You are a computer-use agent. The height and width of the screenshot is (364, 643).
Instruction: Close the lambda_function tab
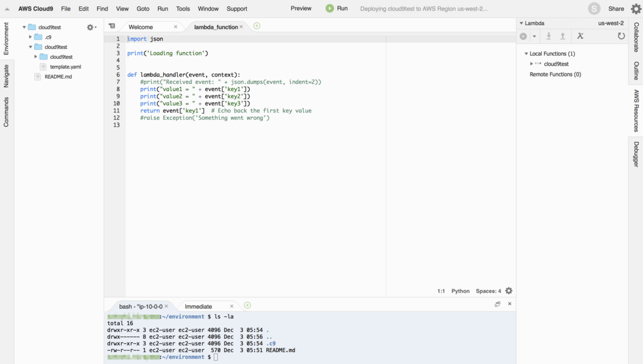(x=241, y=26)
